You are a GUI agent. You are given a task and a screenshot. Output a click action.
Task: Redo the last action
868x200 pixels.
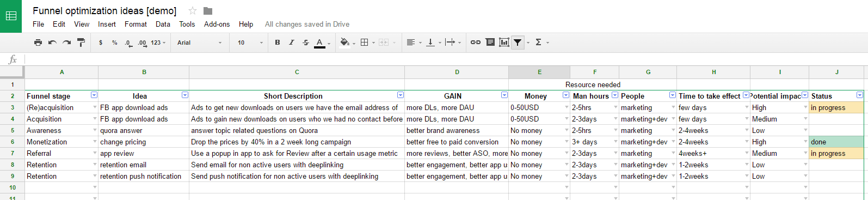[66, 43]
